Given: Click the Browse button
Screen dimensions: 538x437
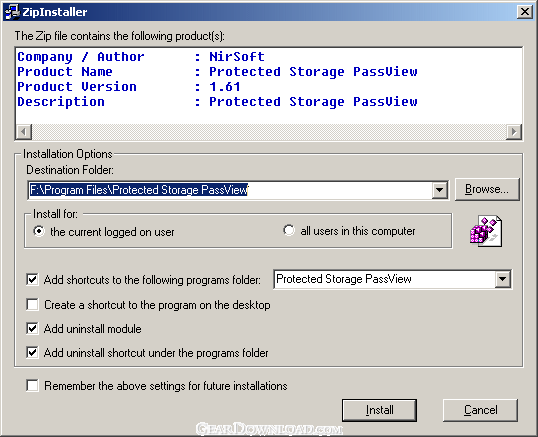Looking at the screenshot, I should [x=487, y=189].
